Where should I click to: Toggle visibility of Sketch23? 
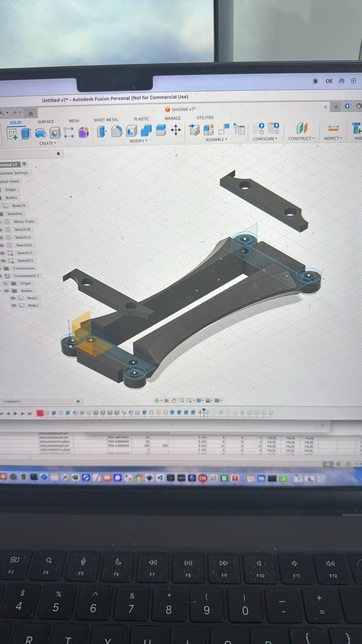click(x=2, y=237)
